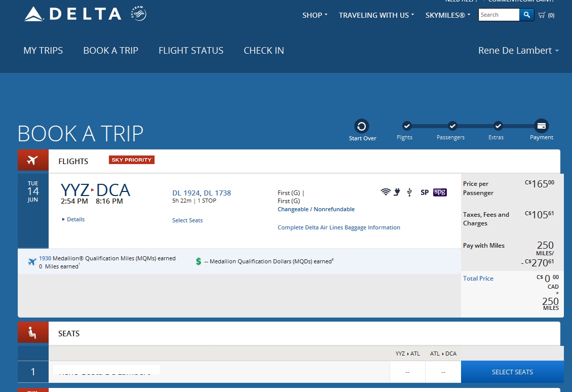Expand the SHOP dropdown menu
The image size is (572, 392).
315,15
